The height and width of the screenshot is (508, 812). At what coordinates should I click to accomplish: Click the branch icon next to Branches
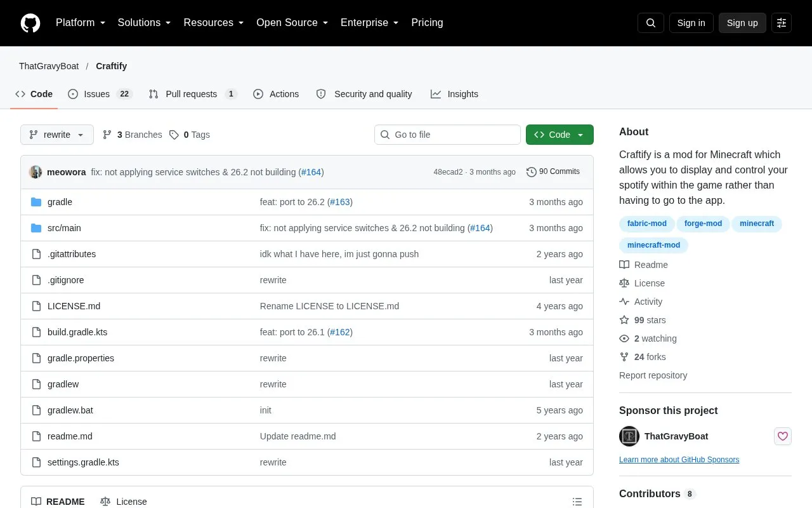point(107,135)
